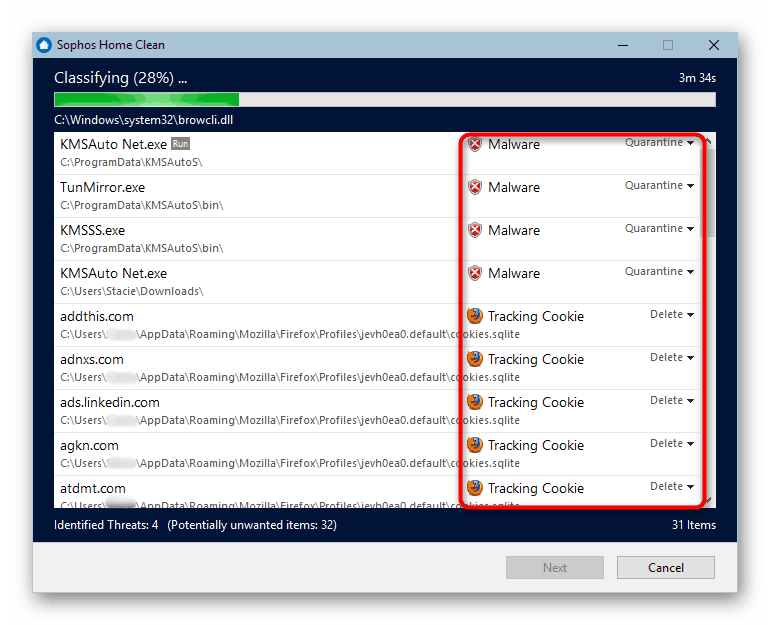Click the 31 Items count
The width and height of the screenshot is (770, 625).
coord(693,525)
